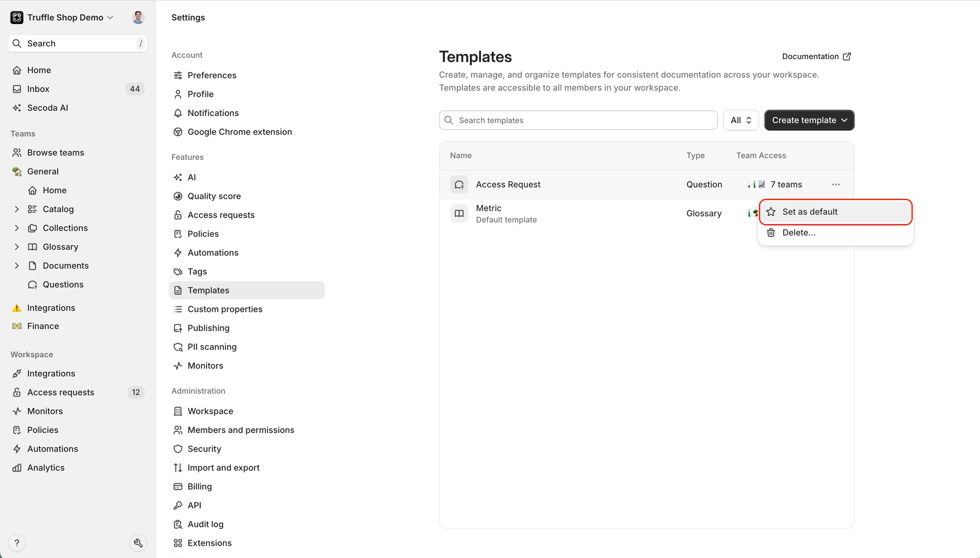
Task: Expand the Catalog tree item
Action: pyautogui.click(x=17, y=209)
